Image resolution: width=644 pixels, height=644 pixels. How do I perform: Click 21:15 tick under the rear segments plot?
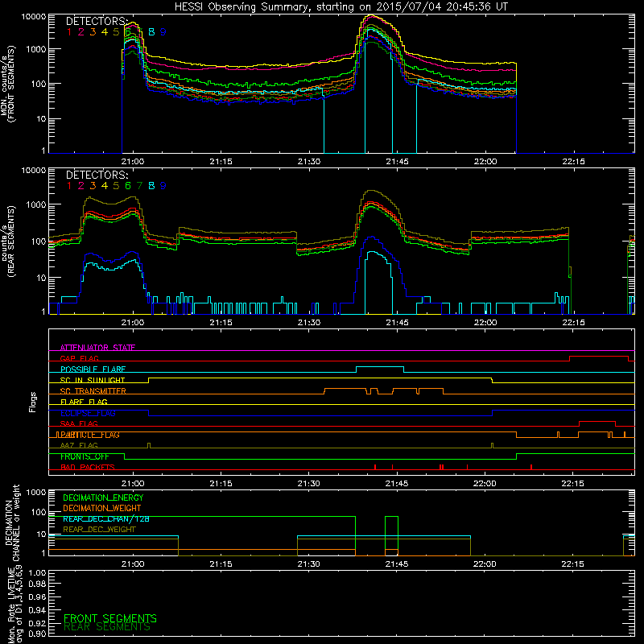[x=221, y=323]
